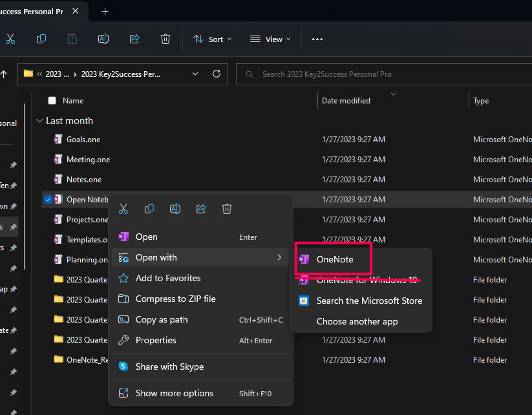Click the Date modified sort indicator arrow

click(x=393, y=94)
